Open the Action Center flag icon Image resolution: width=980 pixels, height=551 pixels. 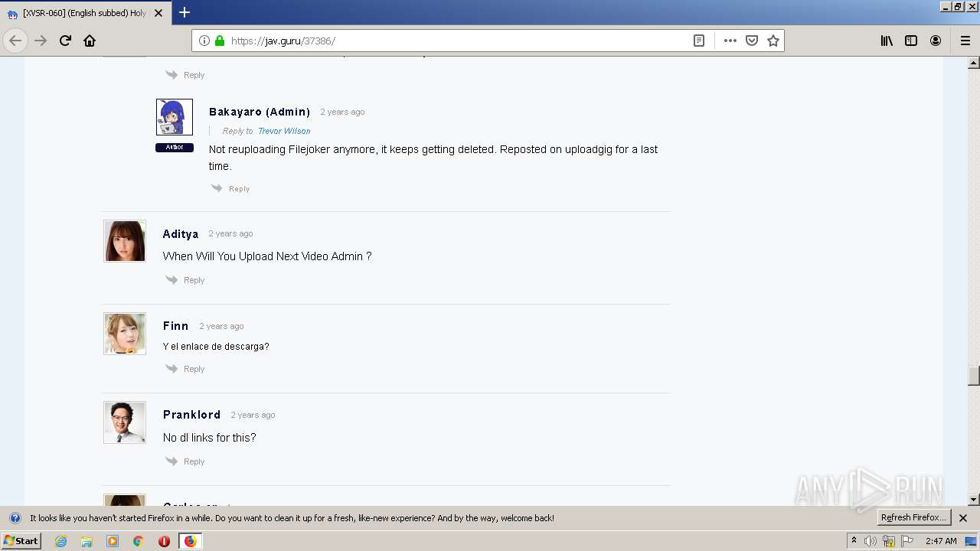(907, 541)
